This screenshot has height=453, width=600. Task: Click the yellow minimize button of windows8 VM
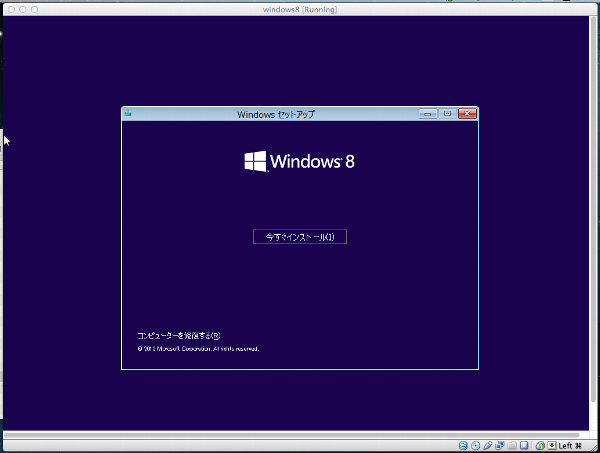pos(23,9)
